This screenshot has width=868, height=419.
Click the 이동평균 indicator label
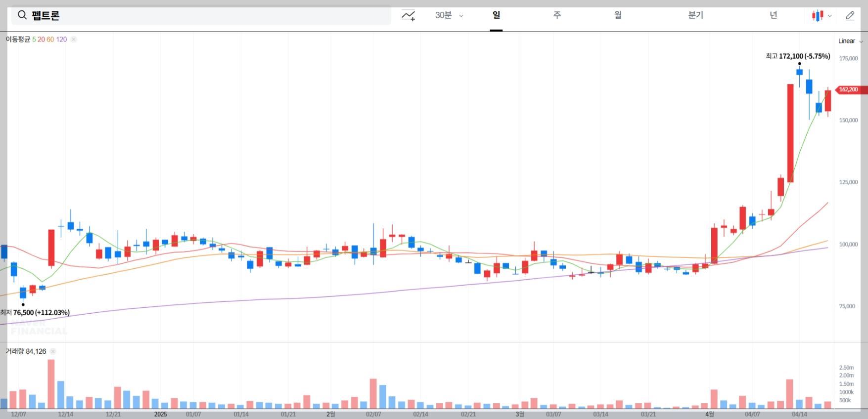18,40
